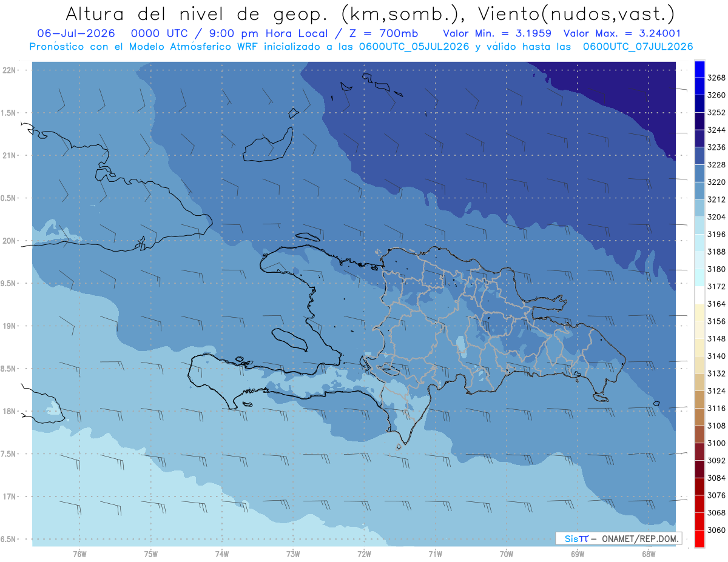Click the bright red swatch below 3060

click(x=699, y=538)
